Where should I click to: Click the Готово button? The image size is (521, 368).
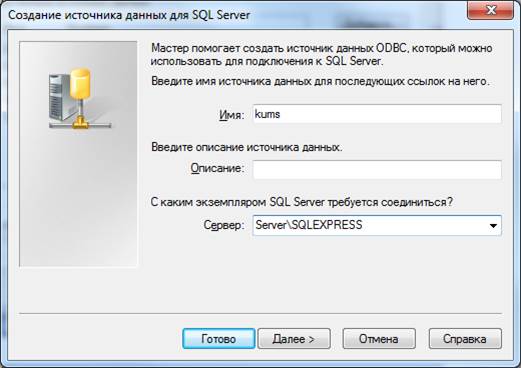(219, 339)
